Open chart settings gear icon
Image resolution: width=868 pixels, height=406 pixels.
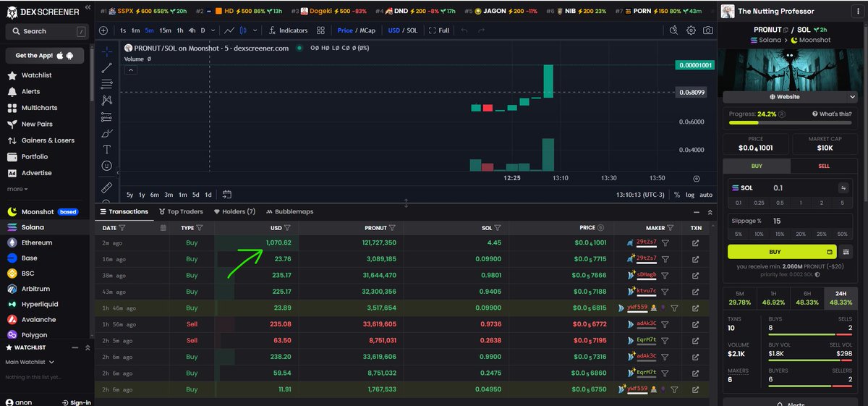click(x=691, y=30)
